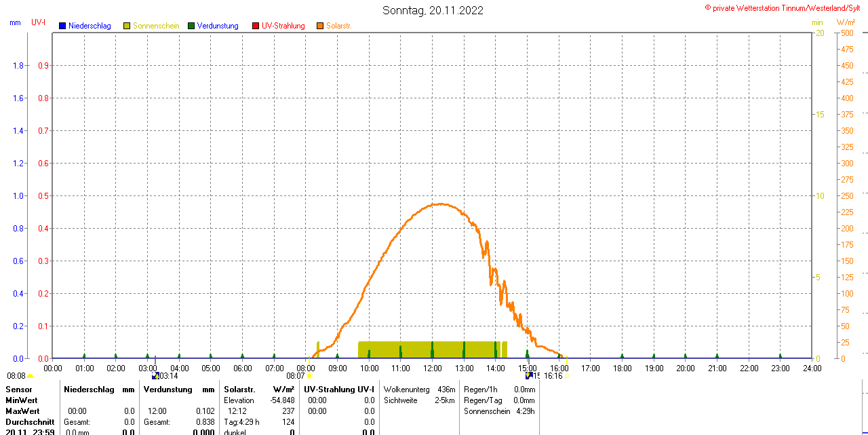868x435 pixels.
Task: Click the orange Solarstr. legend square
Action: [x=320, y=26]
